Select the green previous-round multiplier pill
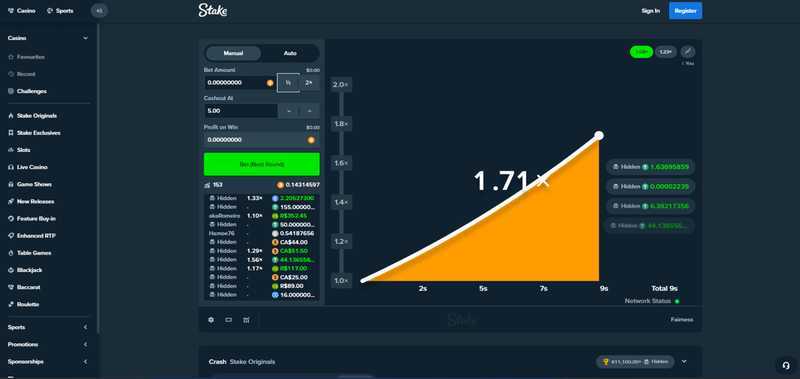800x379 pixels. point(641,52)
